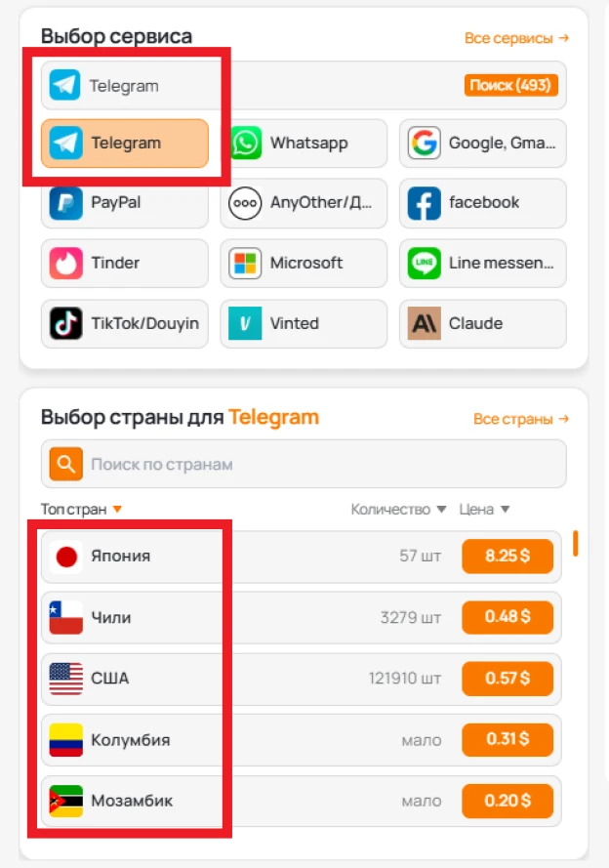Buy Chile number for 0.48 $

coord(507,617)
